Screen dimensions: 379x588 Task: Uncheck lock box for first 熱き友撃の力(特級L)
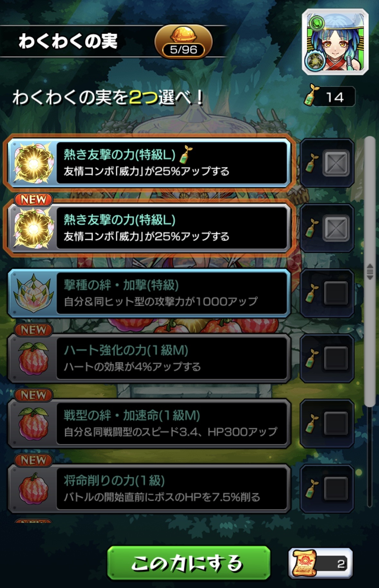pyautogui.click(x=336, y=163)
